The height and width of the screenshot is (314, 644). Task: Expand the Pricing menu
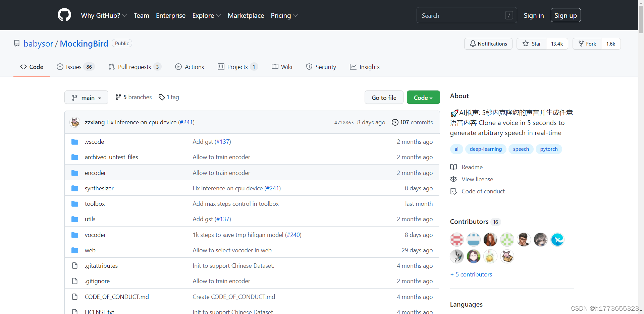[x=284, y=15]
